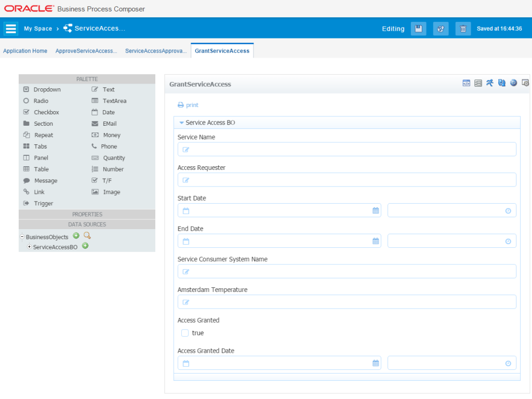The height and width of the screenshot is (399, 532).
Task: Click My Space breadcrumb link
Action: click(x=38, y=29)
